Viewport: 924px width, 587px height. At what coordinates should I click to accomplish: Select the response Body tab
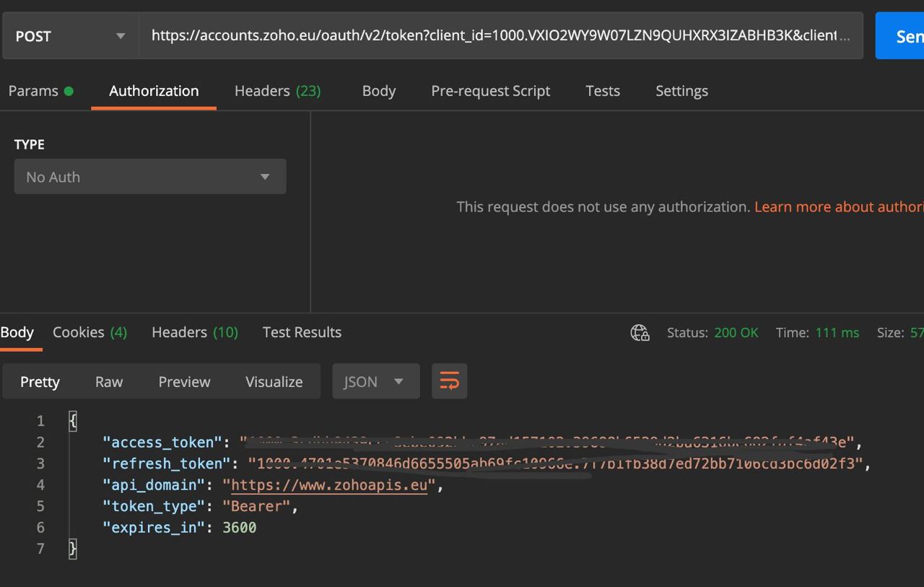(x=17, y=332)
